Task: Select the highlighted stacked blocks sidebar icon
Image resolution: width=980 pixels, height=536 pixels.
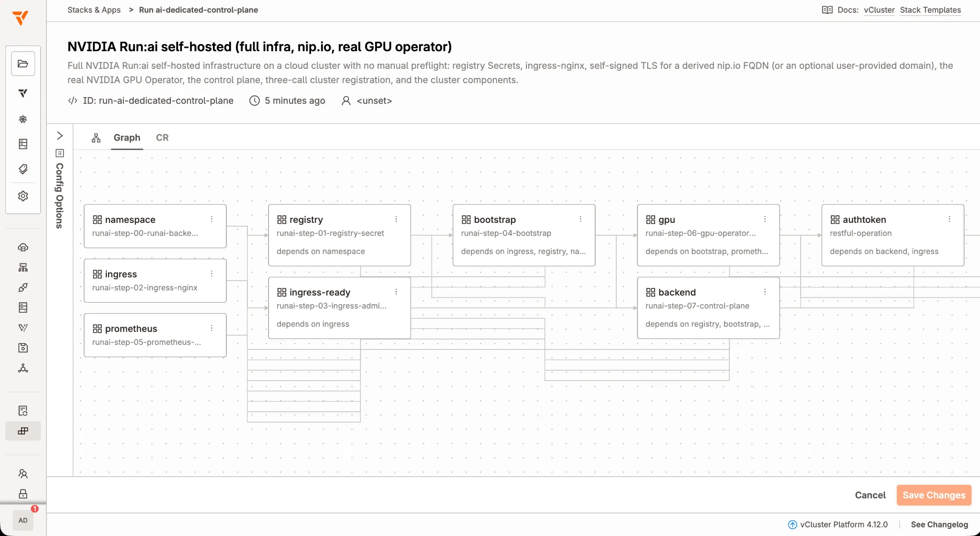Action: click(x=23, y=431)
